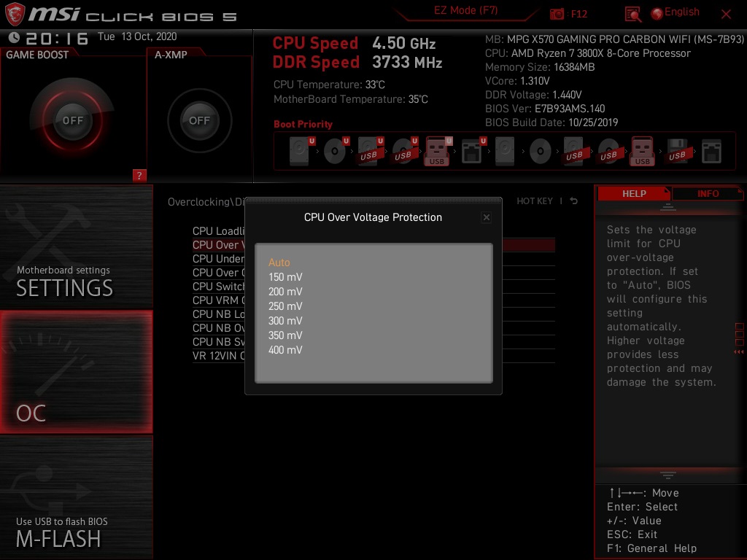The image size is (747, 560).
Task: Select the UEFI hard disk boot device icon
Action: click(x=302, y=151)
